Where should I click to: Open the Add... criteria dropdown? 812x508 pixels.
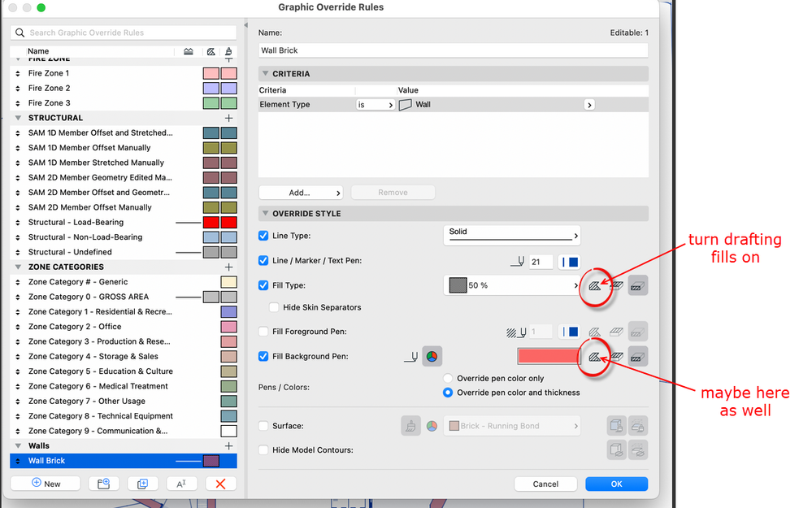tap(301, 193)
